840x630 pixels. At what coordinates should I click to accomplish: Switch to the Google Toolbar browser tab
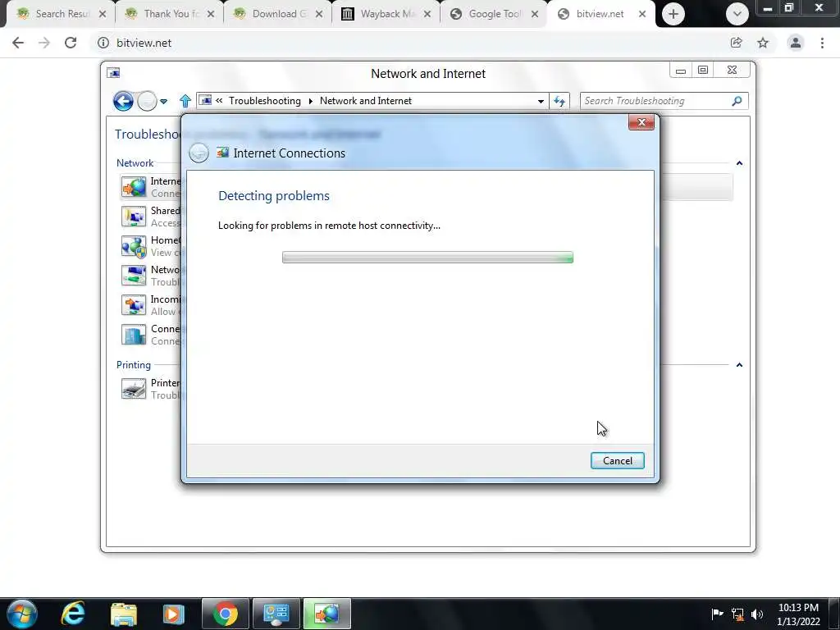pos(493,14)
